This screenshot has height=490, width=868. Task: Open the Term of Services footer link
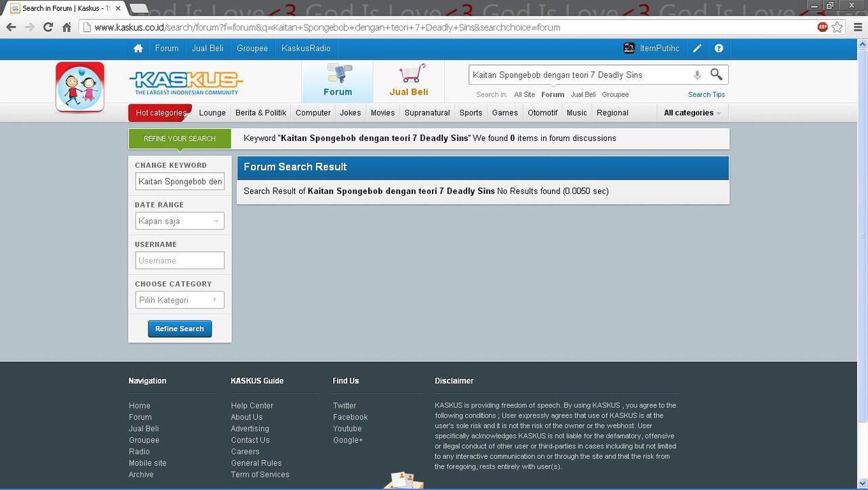pyautogui.click(x=260, y=474)
